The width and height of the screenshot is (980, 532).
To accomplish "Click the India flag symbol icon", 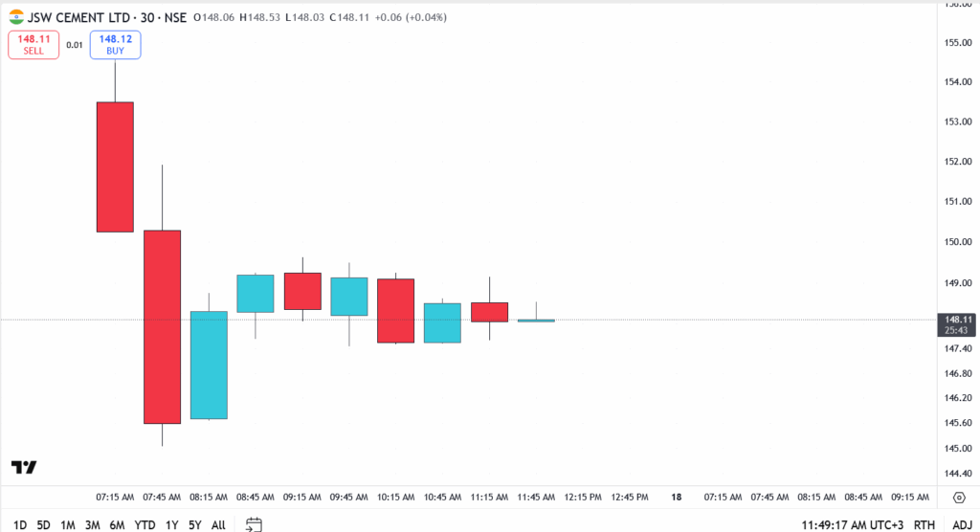I will click(16, 17).
